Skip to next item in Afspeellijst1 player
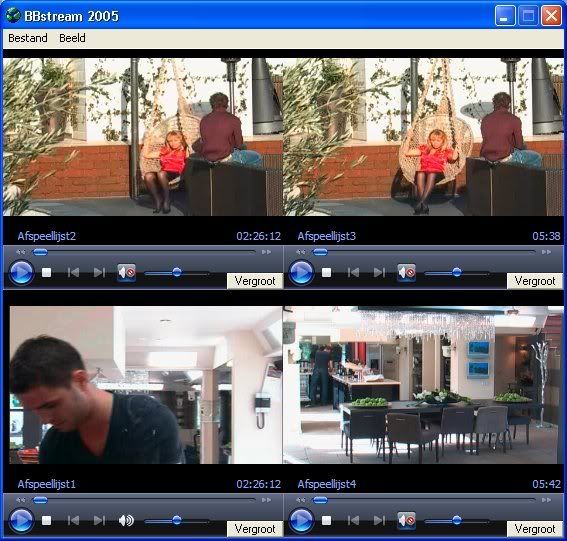The width and height of the screenshot is (567, 541). 99,520
